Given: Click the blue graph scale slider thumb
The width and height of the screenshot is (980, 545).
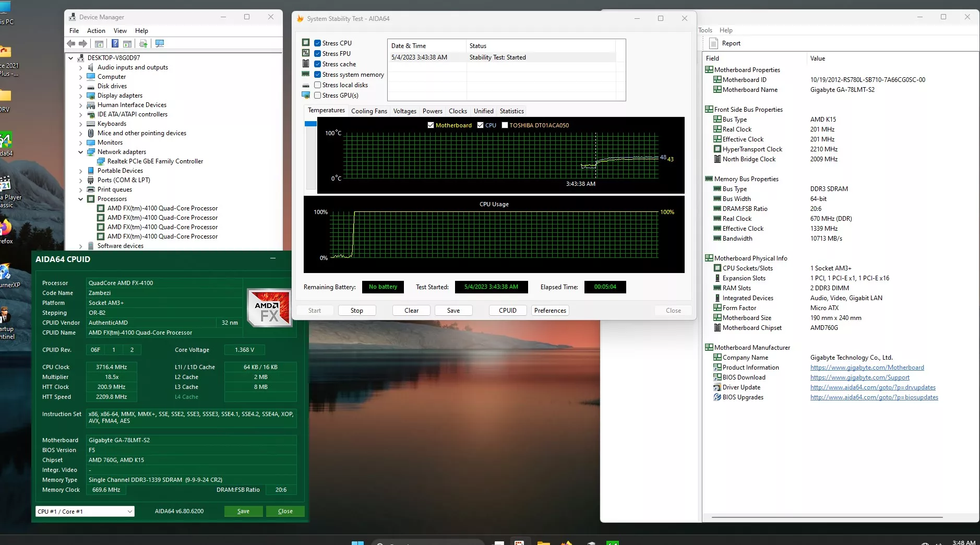Looking at the screenshot, I should tap(310, 124).
